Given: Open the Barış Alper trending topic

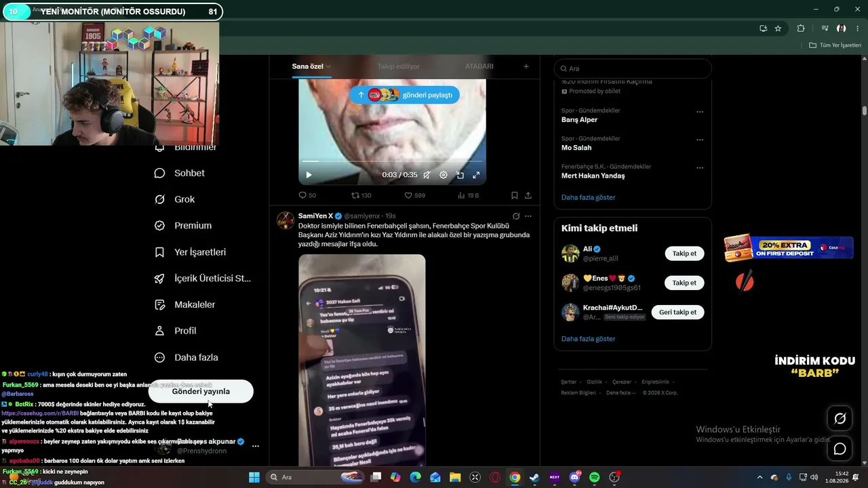Looking at the screenshot, I should point(579,120).
